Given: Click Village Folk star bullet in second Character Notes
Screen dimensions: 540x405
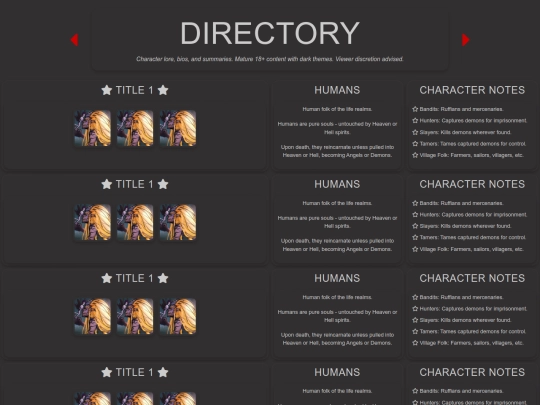Looking at the screenshot, I should coord(415,249).
